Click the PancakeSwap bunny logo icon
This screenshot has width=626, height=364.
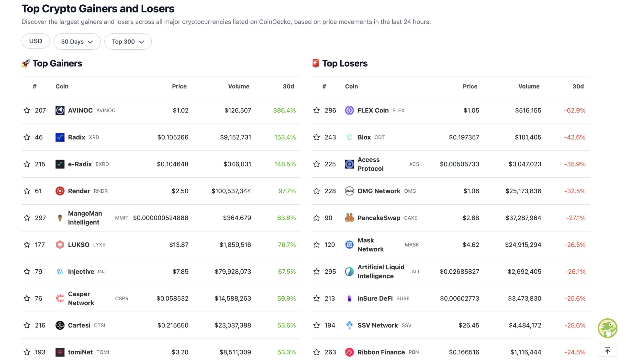pos(349,218)
